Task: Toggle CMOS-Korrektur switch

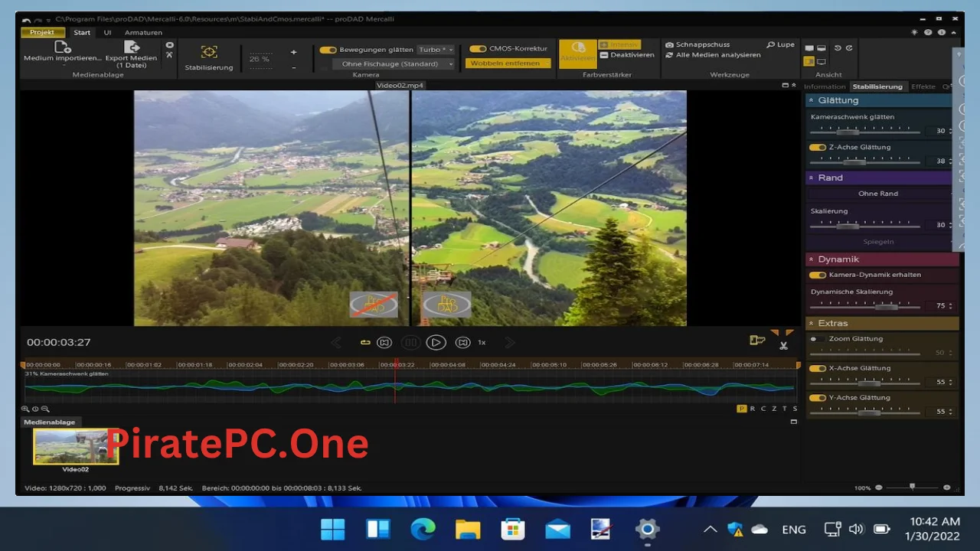Action: (478, 49)
